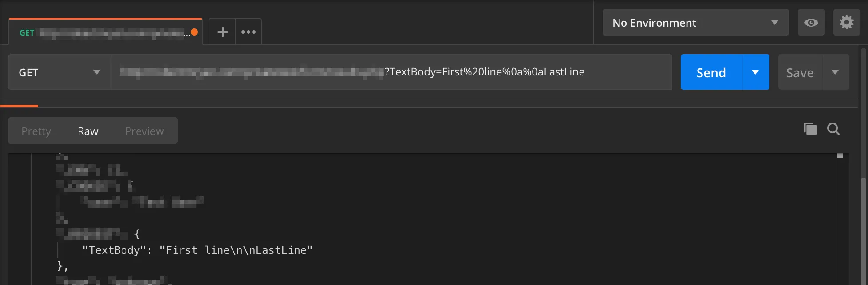Image resolution: width=868 pixels, height=285 pixels.
Task: Click the Save button
Action: tap(800, 72)
